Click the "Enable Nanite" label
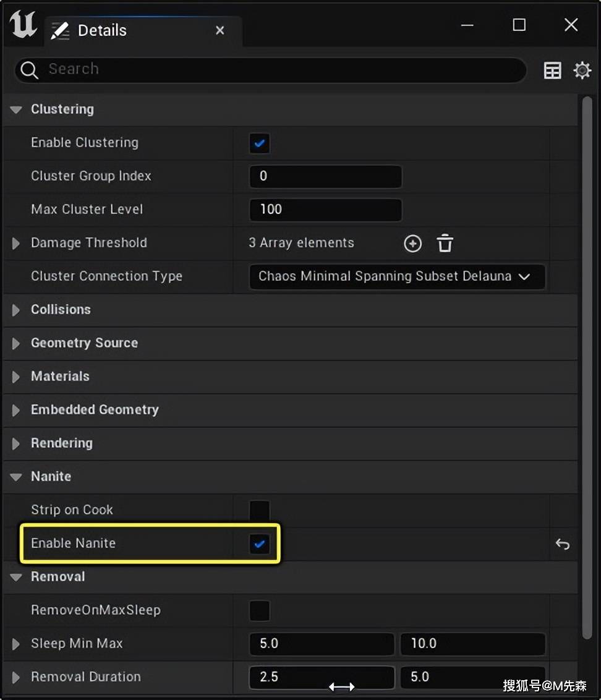Screen dimensions: 601x700 coord(73,544)
